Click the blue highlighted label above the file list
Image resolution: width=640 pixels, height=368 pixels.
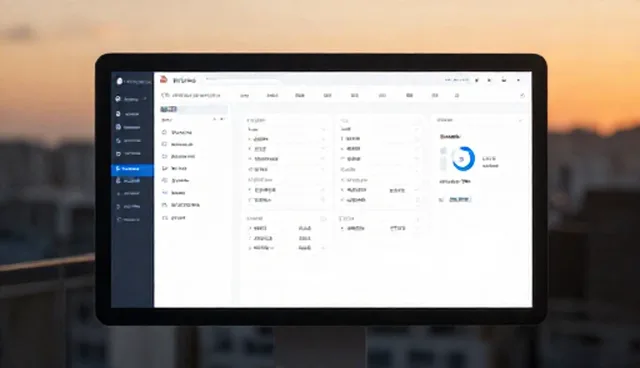pyautogui.click(x=169, y=109)
